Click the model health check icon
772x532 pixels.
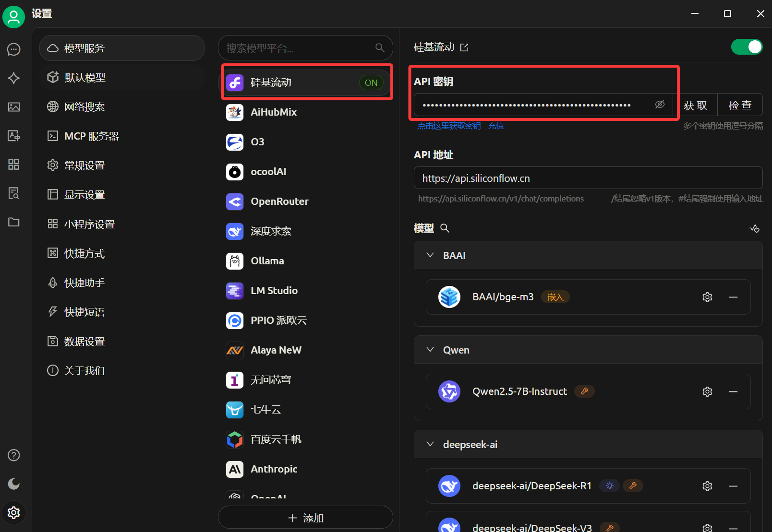755,228
